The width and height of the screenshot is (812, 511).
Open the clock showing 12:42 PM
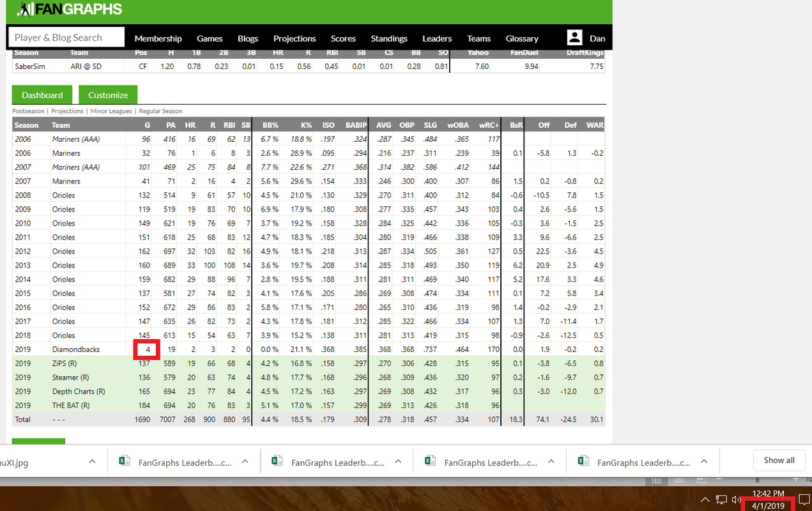point(768,493)
